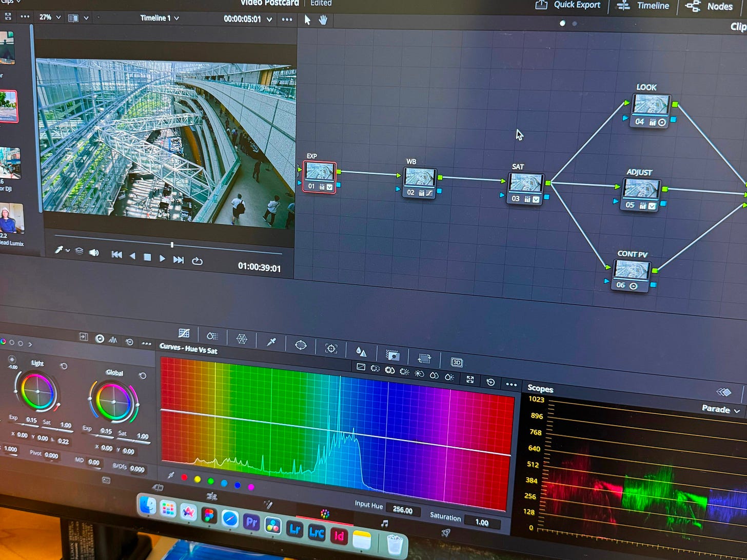Open the Power Window palette
The height and width of the screenshot is (560, 747).
301,345
